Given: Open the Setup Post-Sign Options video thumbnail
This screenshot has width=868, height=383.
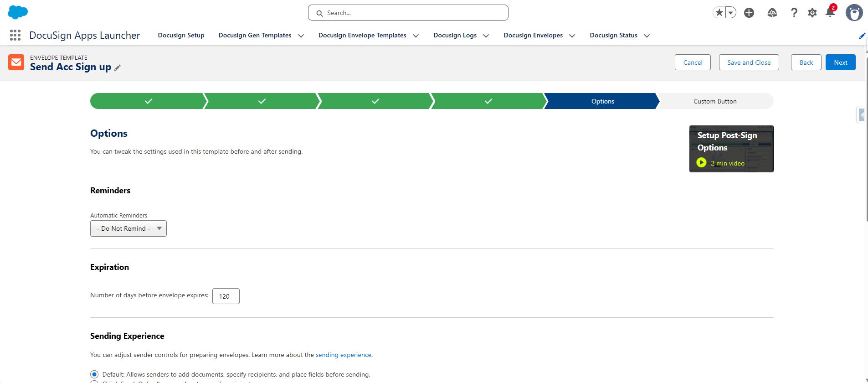Looking at the screenshot, I should pyautogui.click(x=731, y=149).
